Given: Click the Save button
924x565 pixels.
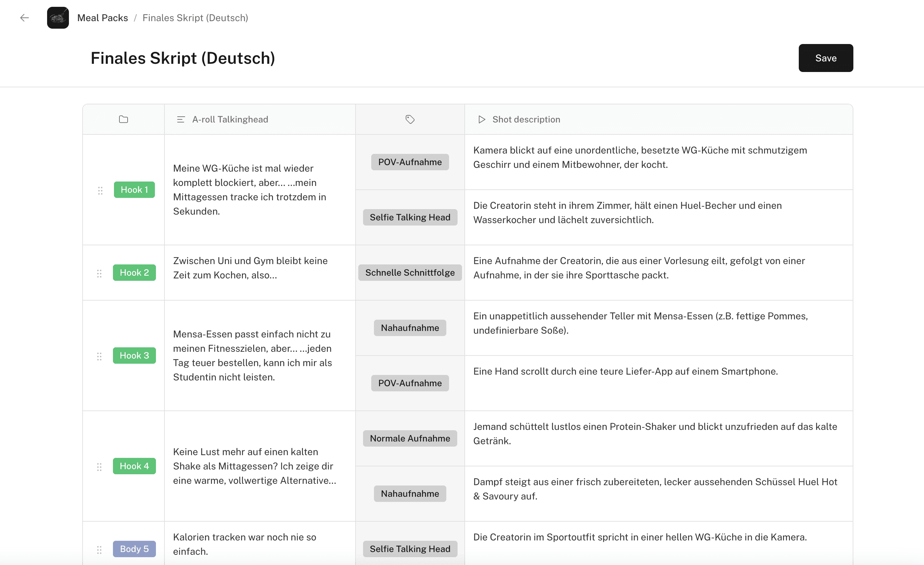Looking at the screenshot, I should coord(825,58).
